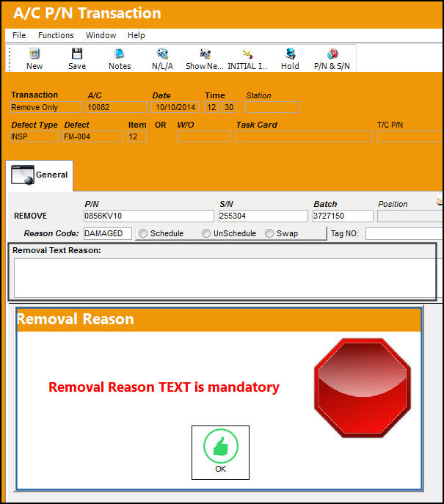This screenshot has width=444, height=504.
Task: Open the File menu
Action: [19, 35]
